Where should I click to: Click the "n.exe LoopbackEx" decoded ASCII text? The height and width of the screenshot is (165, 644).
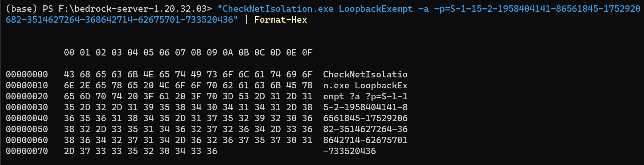pyautogui.click(x=365, y=85)
